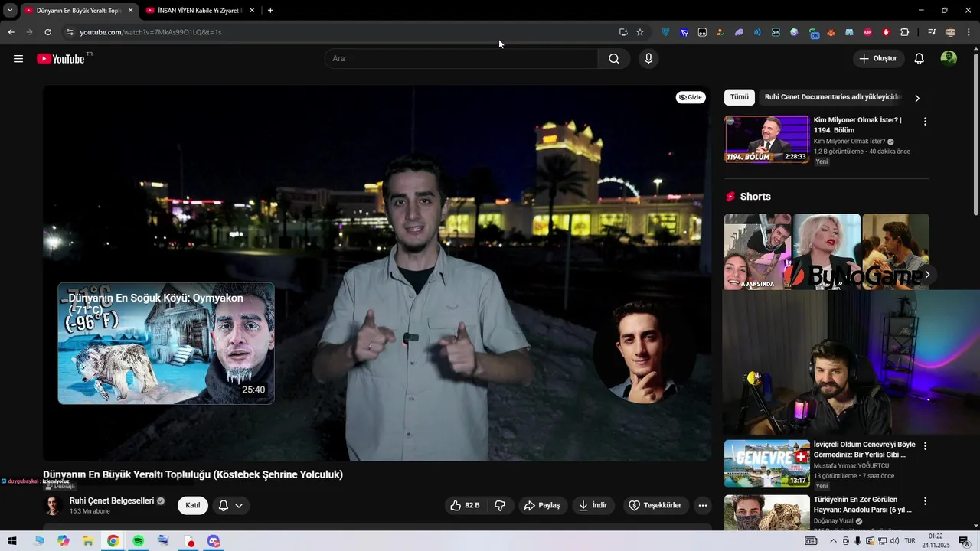Open Chrome three-dot menu
Viewport: 980px width, 551px height.
point(969,32)
